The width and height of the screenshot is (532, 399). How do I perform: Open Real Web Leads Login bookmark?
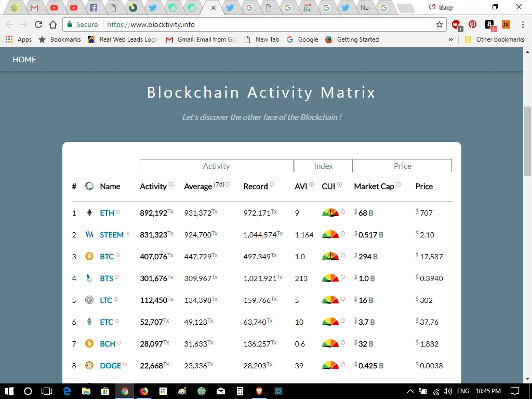[123, 39]
